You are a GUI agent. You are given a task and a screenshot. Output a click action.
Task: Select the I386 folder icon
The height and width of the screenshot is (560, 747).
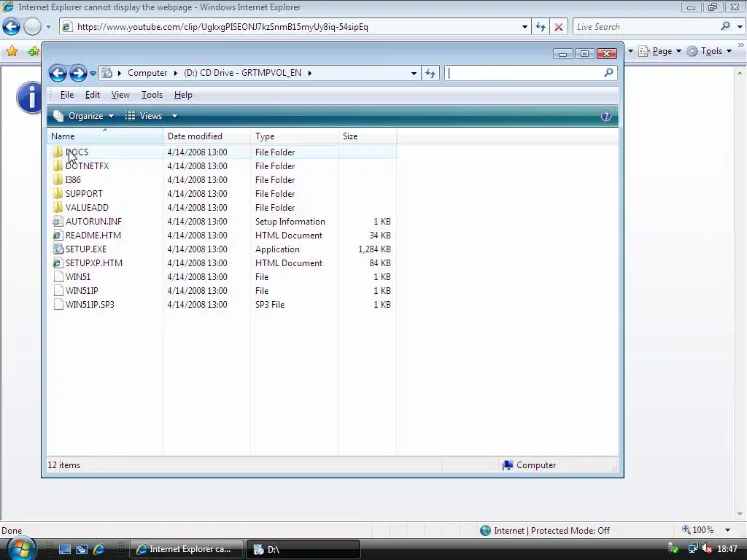click(x=58, y=179)
